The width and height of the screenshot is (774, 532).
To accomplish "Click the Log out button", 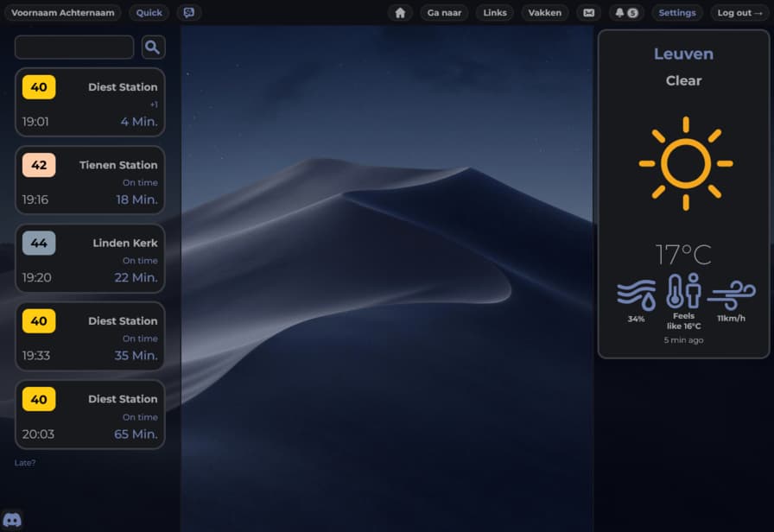I will pyautogui.click(x=739, y=13).
